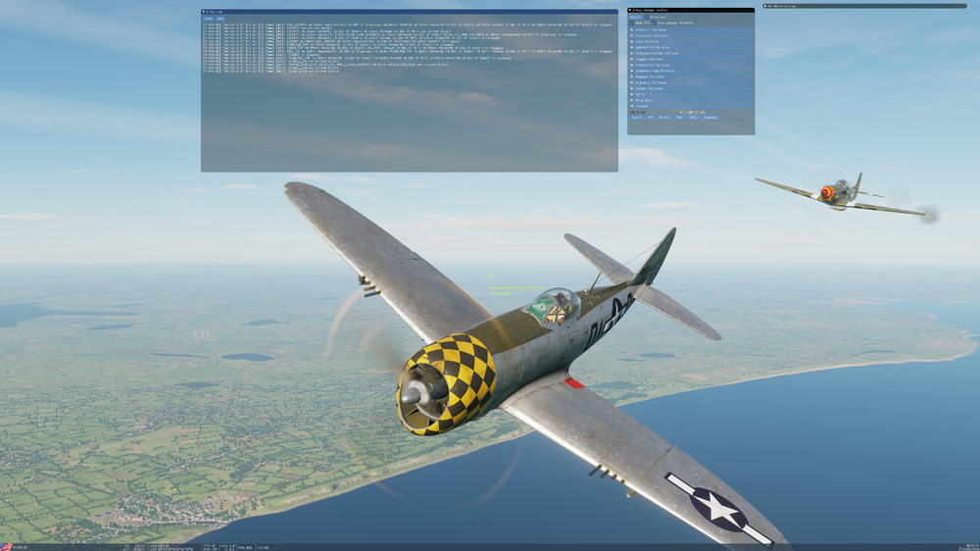
Task: Click the yellow aircraft label above cockpit
Action: 516,290
